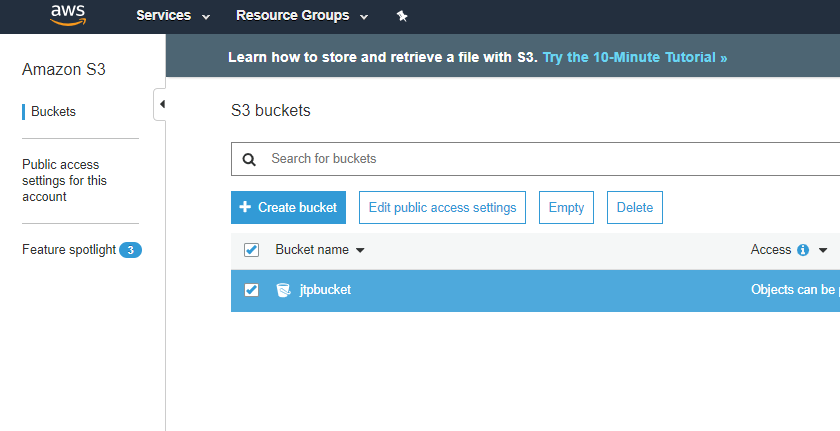Image resolution: width=840 pixels, height=431 pixels.
Task: Click the Feature spotlight 3 badge
Action: [x=130, y=250]
